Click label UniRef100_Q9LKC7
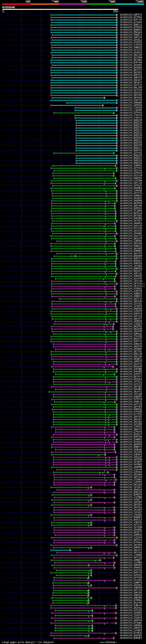 (x=131, y=80)
